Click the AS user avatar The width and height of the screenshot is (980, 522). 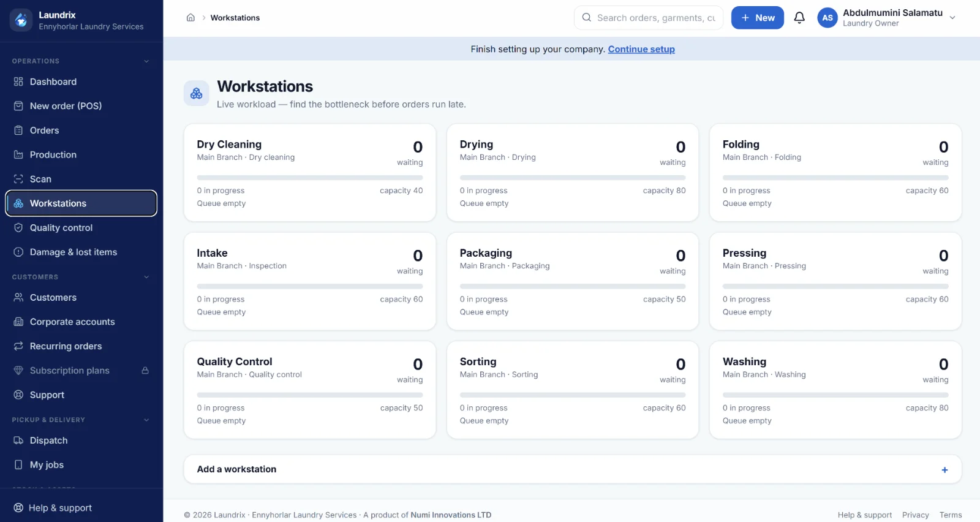click(827, 18)
